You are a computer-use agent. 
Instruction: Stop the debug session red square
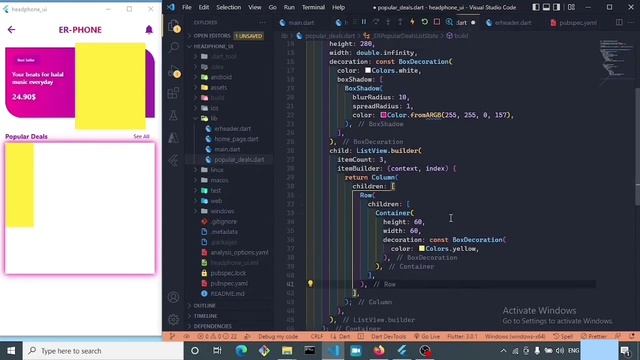click(x=437, y=22)
